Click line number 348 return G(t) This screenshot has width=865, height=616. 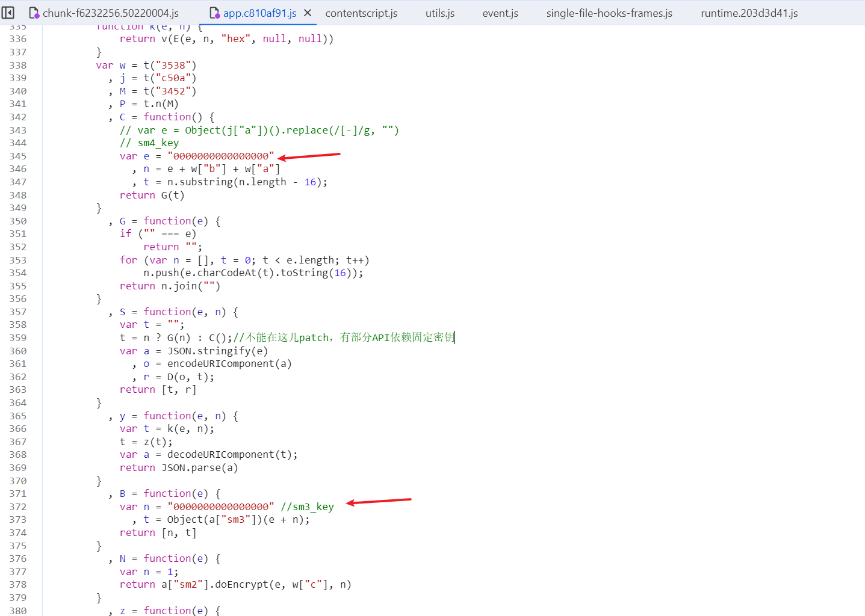click(x=18, y=196)
